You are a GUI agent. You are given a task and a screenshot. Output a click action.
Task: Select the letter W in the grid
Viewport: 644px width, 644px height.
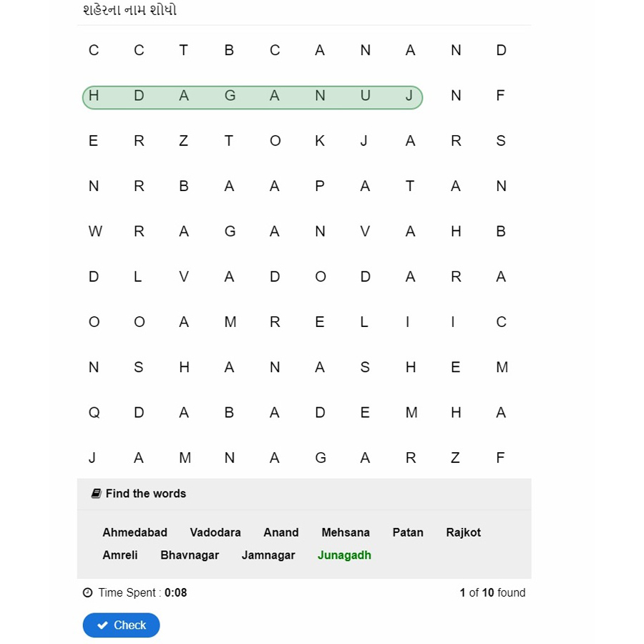[x=94, y=231]
